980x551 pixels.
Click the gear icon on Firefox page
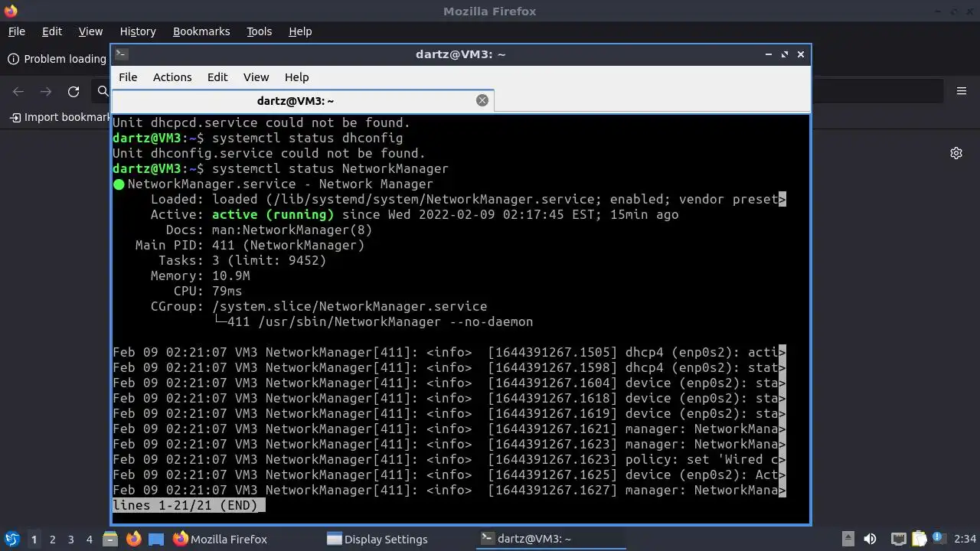click(x=956, y=153)
